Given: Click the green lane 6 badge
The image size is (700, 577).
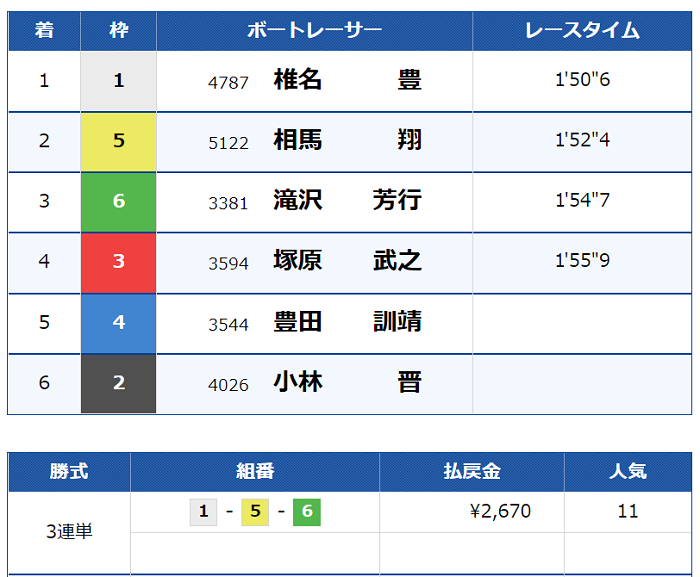Looking at the screenshot, I should click(x=118, y=201).
